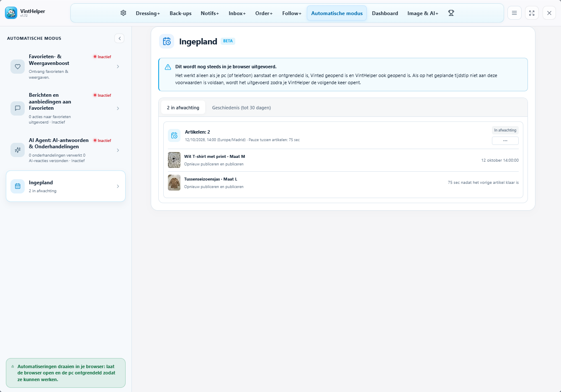561x392 pixels.
Task: Click the 'In afwachting' status badge
Action: point(505,130)
